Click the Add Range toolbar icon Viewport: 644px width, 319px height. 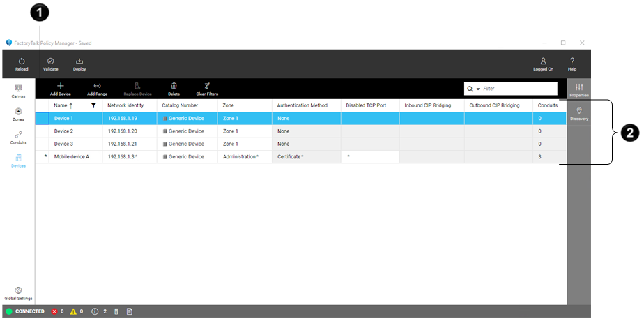tap(97, 86)
